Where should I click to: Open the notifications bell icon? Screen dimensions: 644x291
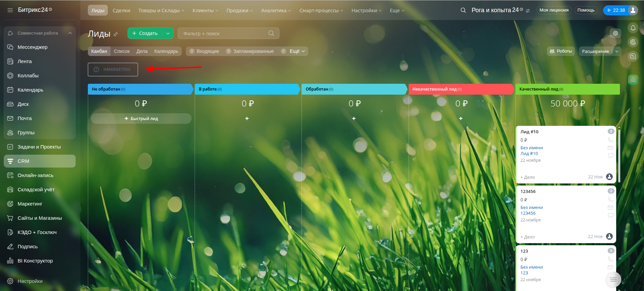(x=633, y=28)
